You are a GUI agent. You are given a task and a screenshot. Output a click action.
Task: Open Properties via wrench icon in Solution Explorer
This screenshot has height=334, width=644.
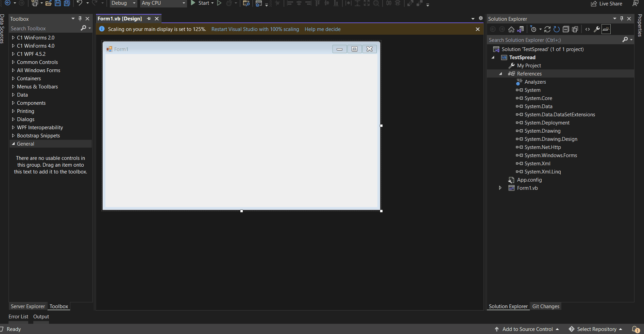coord(597,29)
